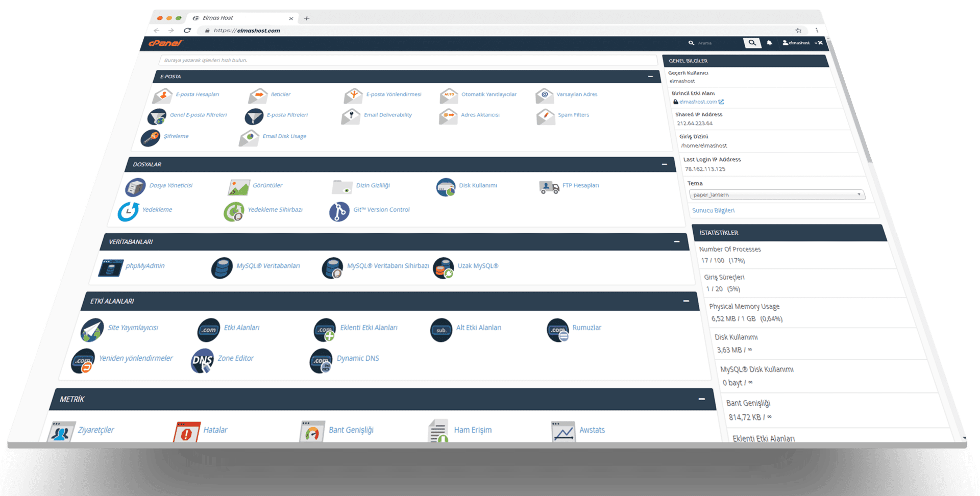Click the Rumuzlar aliases link
This screenshot has width=980, height=496.
pos(586,328)
